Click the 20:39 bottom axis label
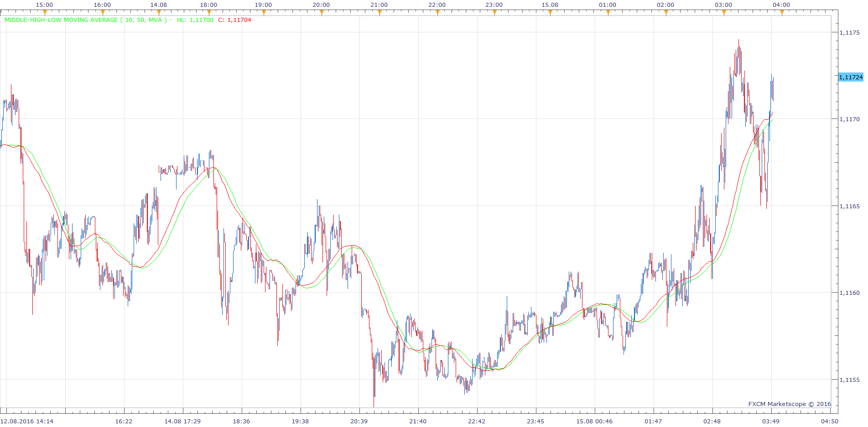This screenshot has height=427, width=868. (359, 421)
